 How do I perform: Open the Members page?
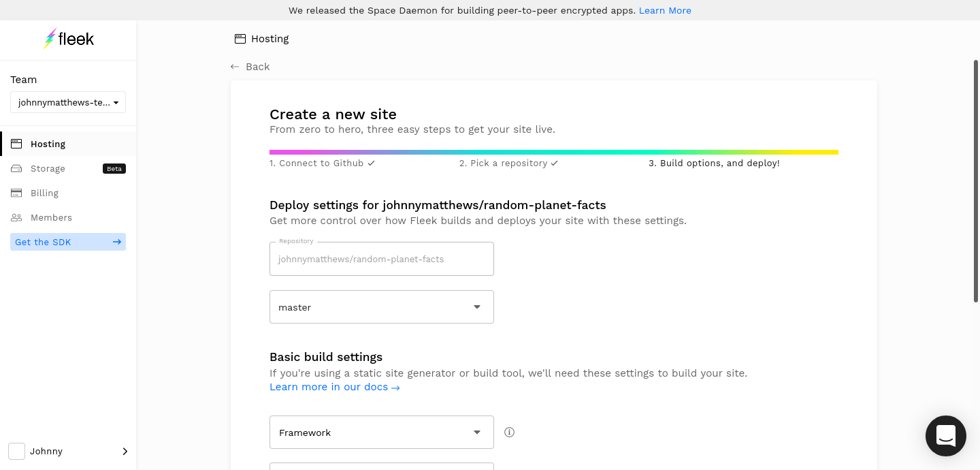(51, 217)
